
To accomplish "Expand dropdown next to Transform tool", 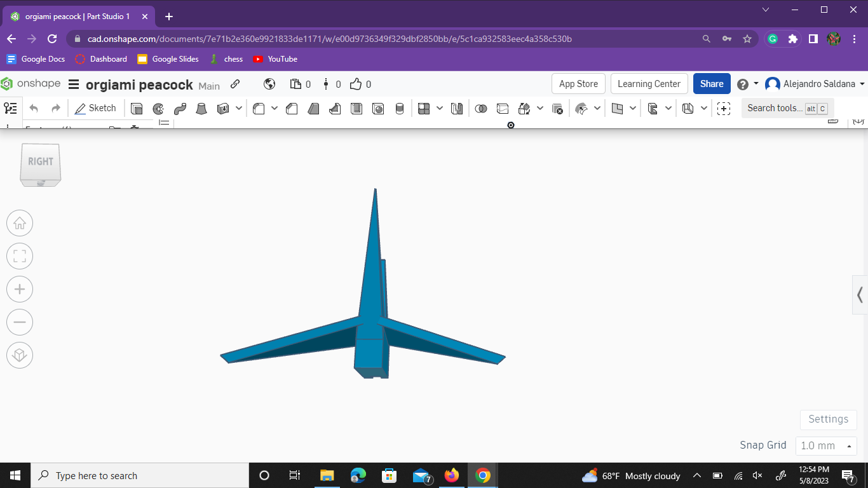I will (540, 109).
